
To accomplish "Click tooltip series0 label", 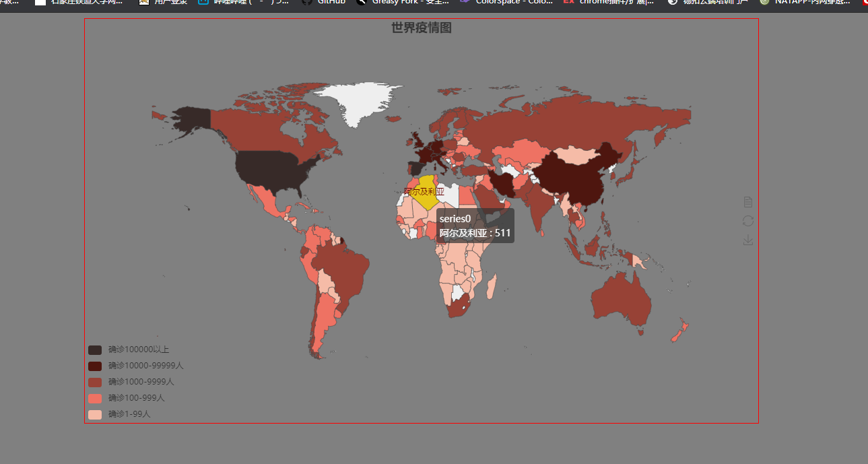I will point(455,219).
